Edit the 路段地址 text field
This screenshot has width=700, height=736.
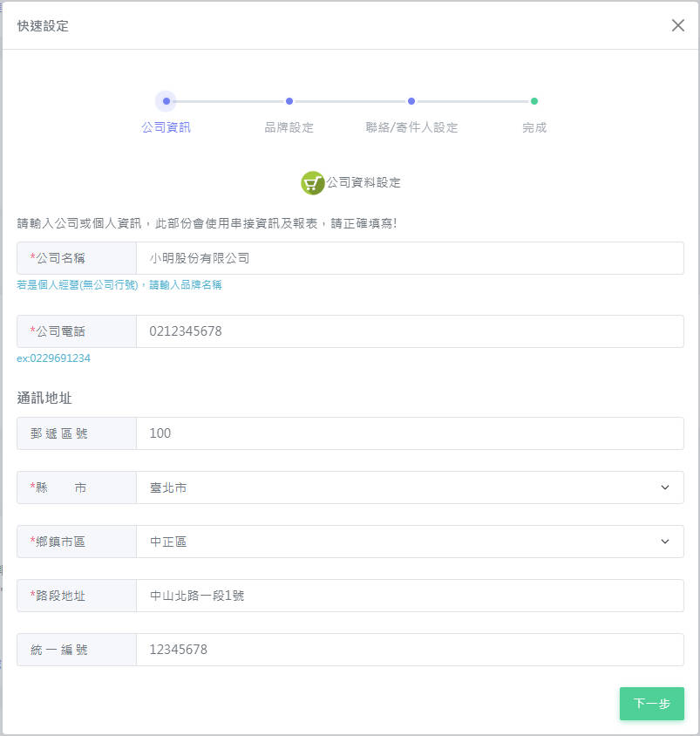pos(410,596)
